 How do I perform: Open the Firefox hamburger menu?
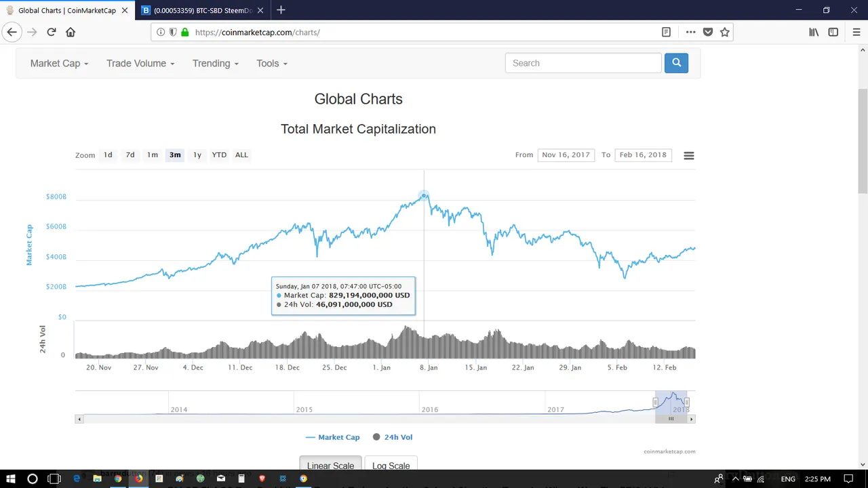pyautogui.click(x=856, y=32)
